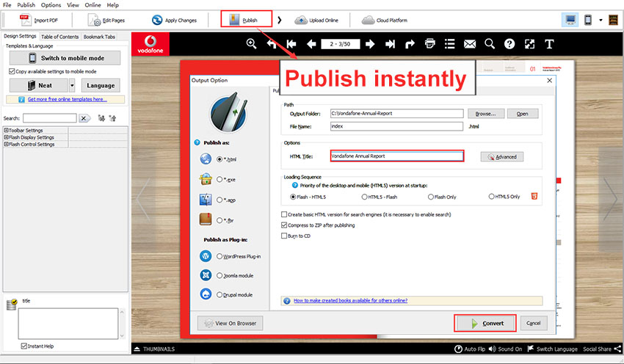Open the View menu
Screen dimensions: 624x364
pyautogui.click(x=73, y=5)
